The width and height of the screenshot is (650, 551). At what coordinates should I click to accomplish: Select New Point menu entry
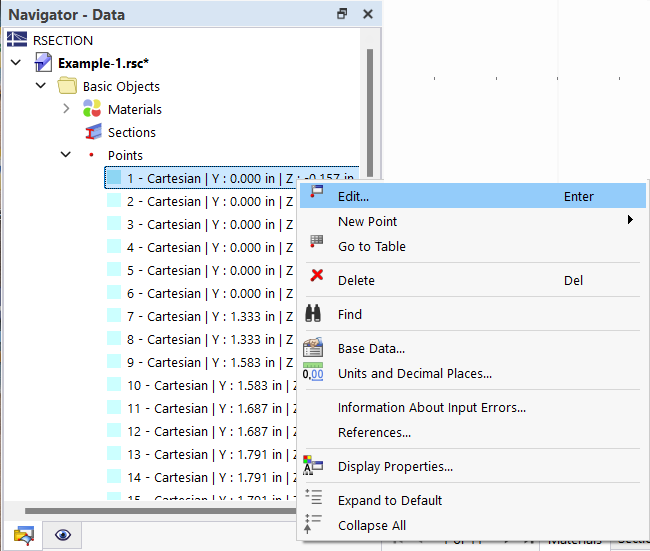473,221
